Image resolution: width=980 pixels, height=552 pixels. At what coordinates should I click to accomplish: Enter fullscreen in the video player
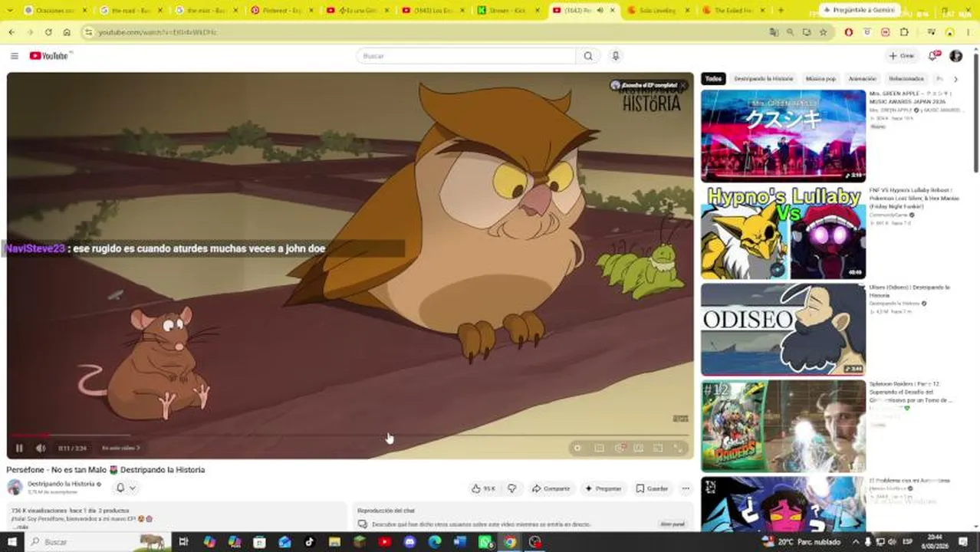(678, 448)
